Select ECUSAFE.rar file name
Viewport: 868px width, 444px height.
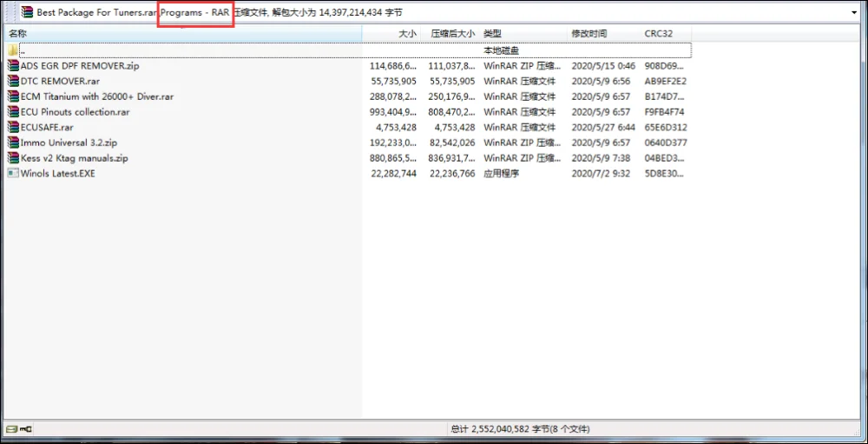(x=47, y=127)
